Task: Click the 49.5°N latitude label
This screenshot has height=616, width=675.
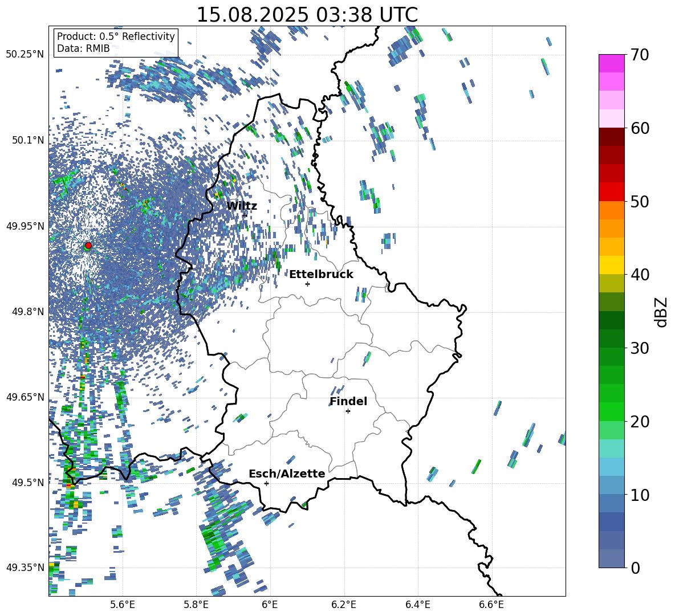Action: [x=28, y=483]
